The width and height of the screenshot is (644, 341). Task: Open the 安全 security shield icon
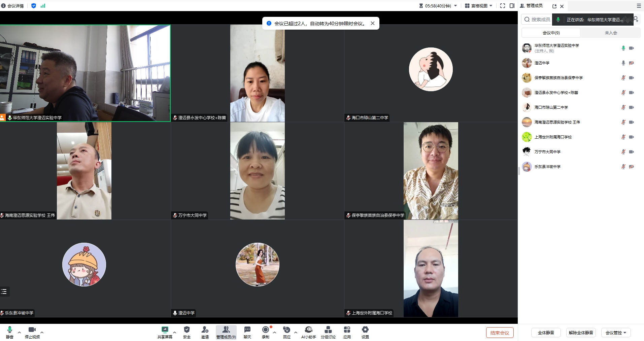(187, 330)
